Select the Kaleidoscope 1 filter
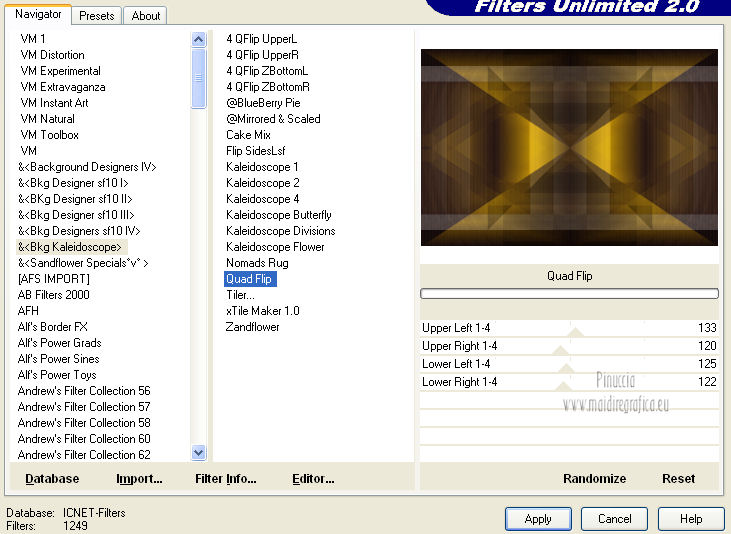 click(262, 167)
